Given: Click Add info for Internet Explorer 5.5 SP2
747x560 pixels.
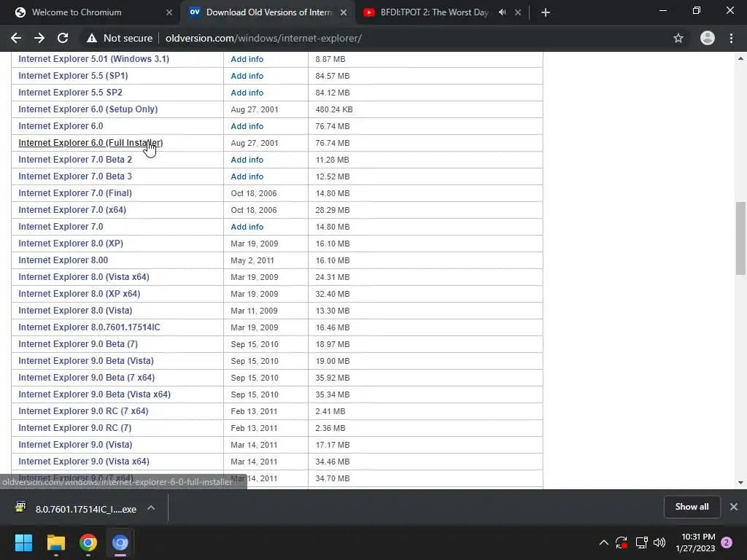Looking at the screenshot, I should pyautogui.click(x=247, y=93).
